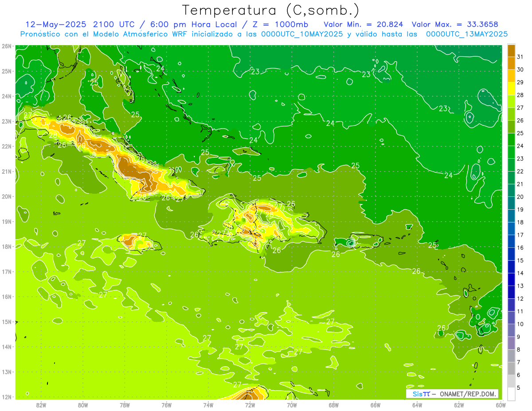This screenshot has height=411, width=532.
Task: Click the 'Sisπ' logo text
Action: [x=421, y=394]
